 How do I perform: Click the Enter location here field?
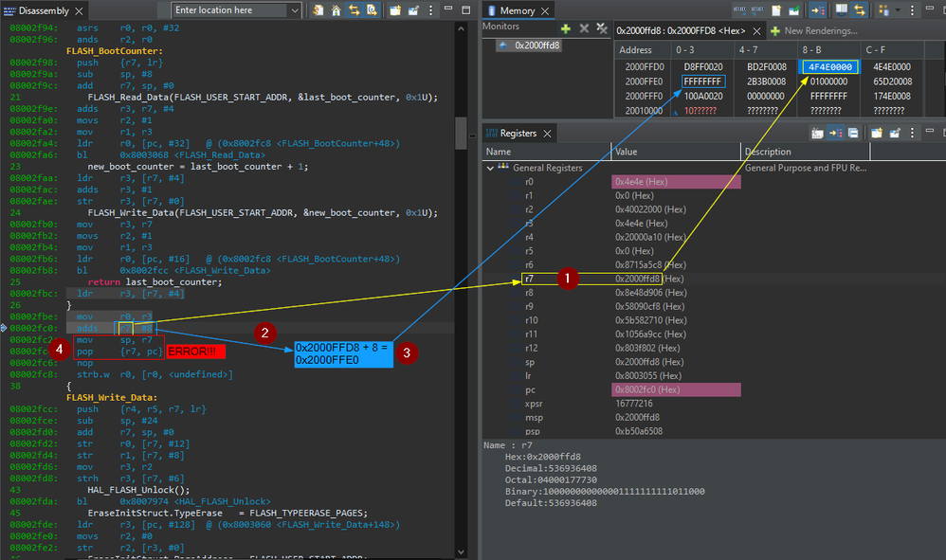(227, 10)
